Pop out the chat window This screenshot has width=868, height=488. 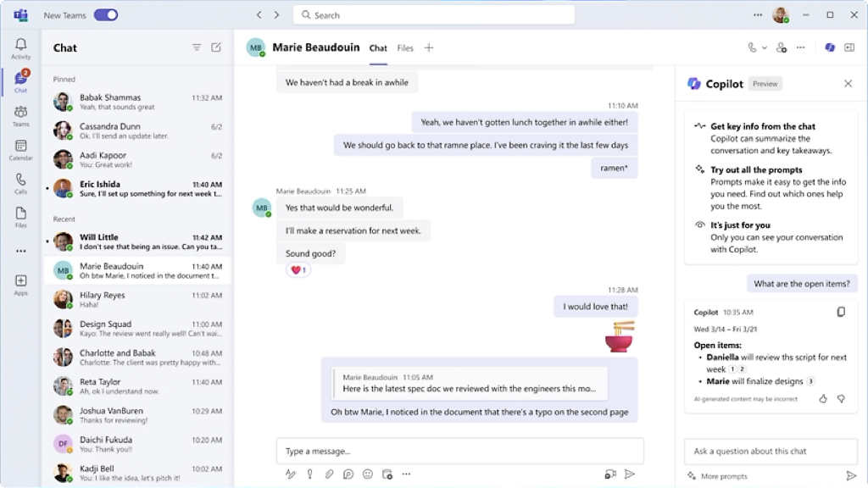849,47
